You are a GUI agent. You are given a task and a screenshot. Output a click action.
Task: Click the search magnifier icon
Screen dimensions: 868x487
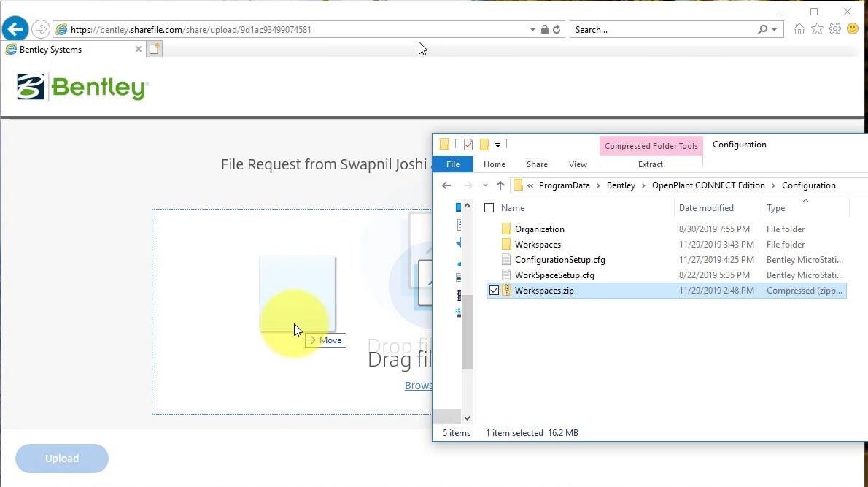[763, 29]
